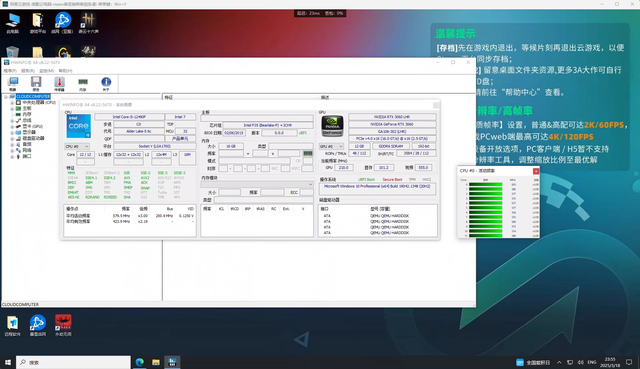The width and height of the screenshot is (640, 369).
Task: Open File Explorer from the taskbar
Action: click(156, 362)
